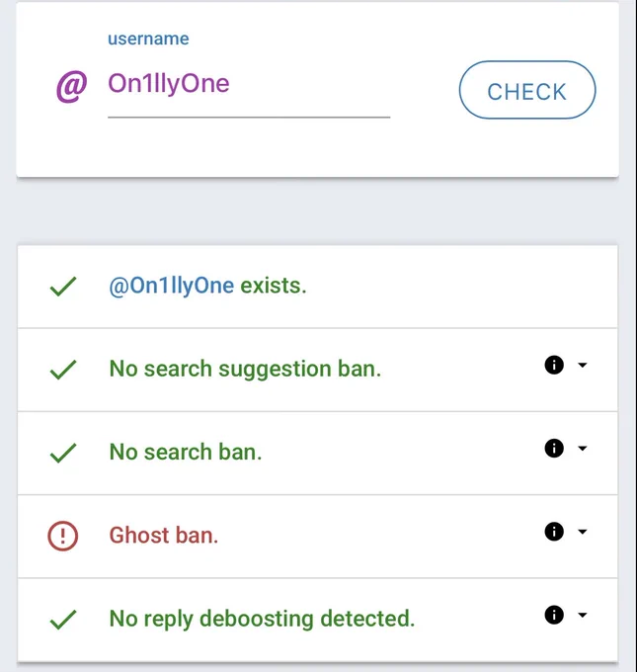The width and height of the screenshot is (637, 672).
Task: Expand the Ghost ban details arrow
Action: tap(582, 532)
